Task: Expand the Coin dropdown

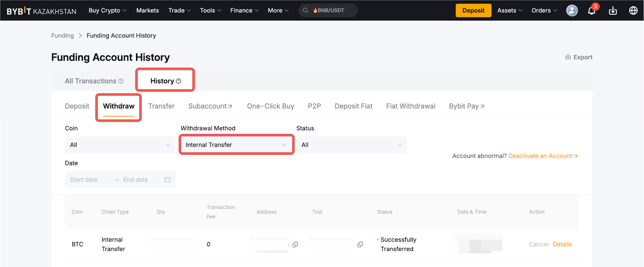Action: [x=120, y=145]
